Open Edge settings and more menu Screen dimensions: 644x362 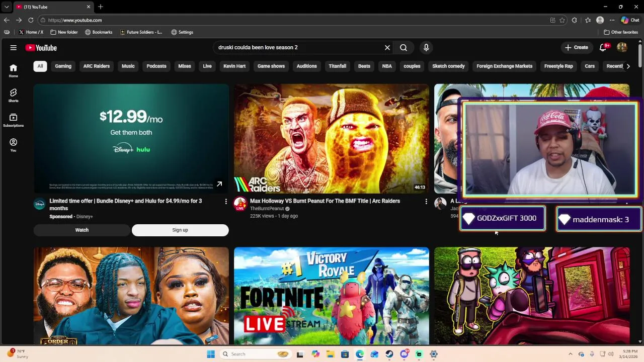612,20
